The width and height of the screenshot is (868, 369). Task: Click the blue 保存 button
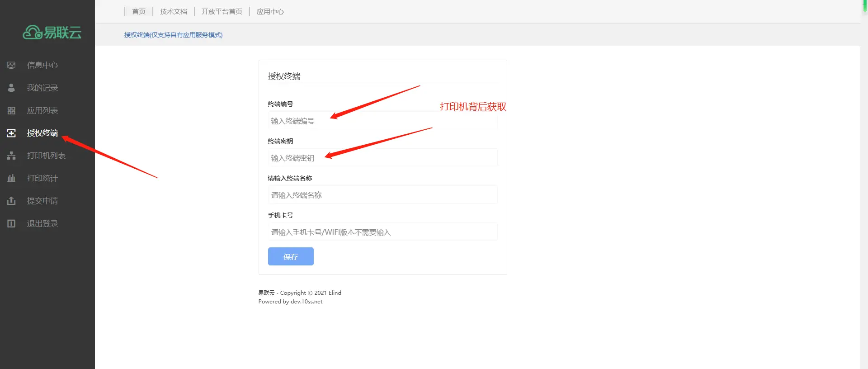coord(291,256)
